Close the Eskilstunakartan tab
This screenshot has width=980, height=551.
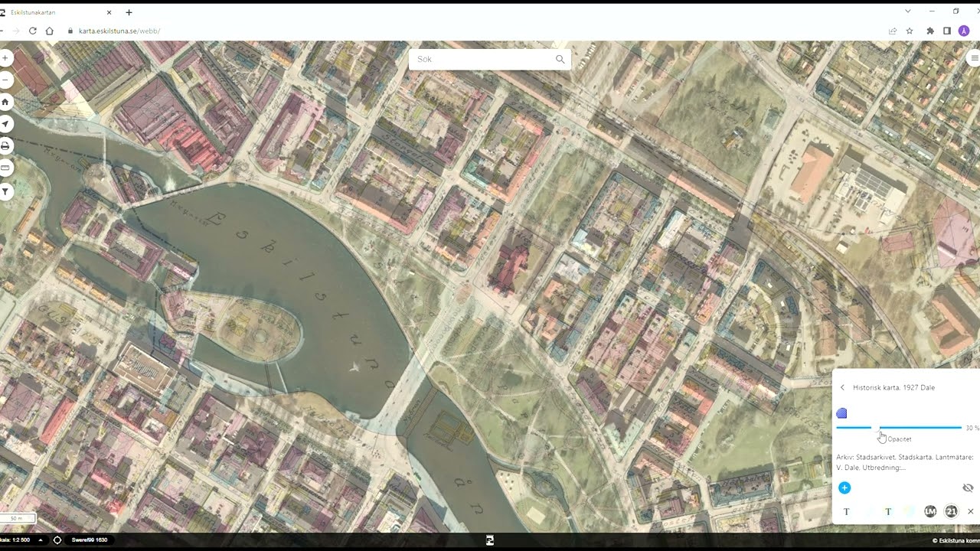pos(109,12)
